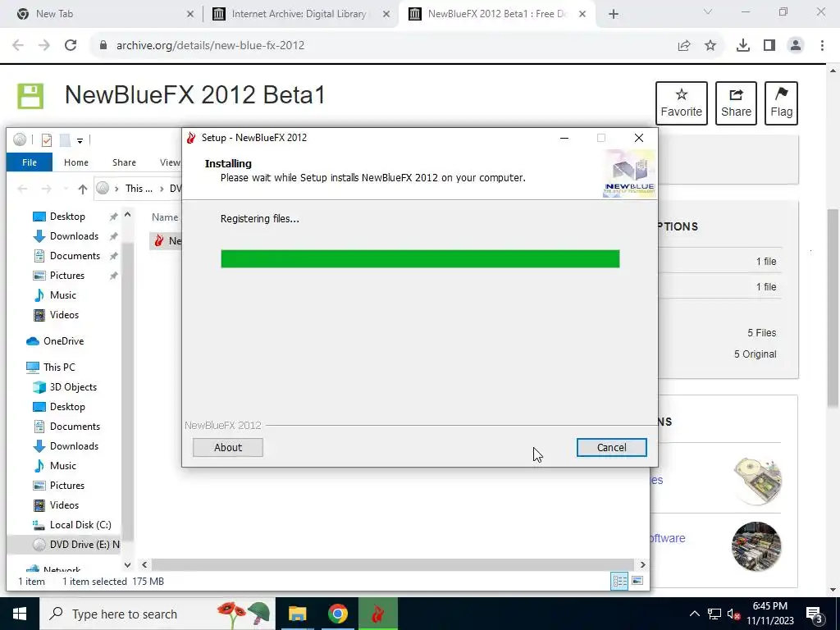840x630 pixels.
Task: Open Chrome from taskbar
Action: coord(337,614)
